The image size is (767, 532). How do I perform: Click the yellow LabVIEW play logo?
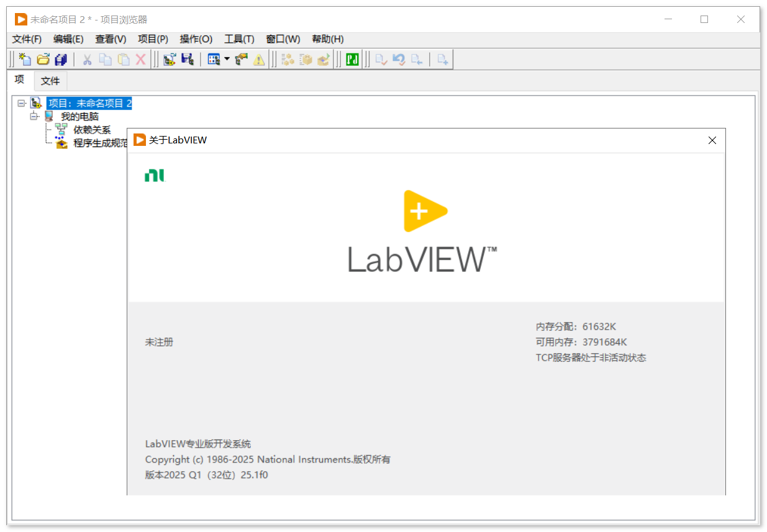coord(425,211)
